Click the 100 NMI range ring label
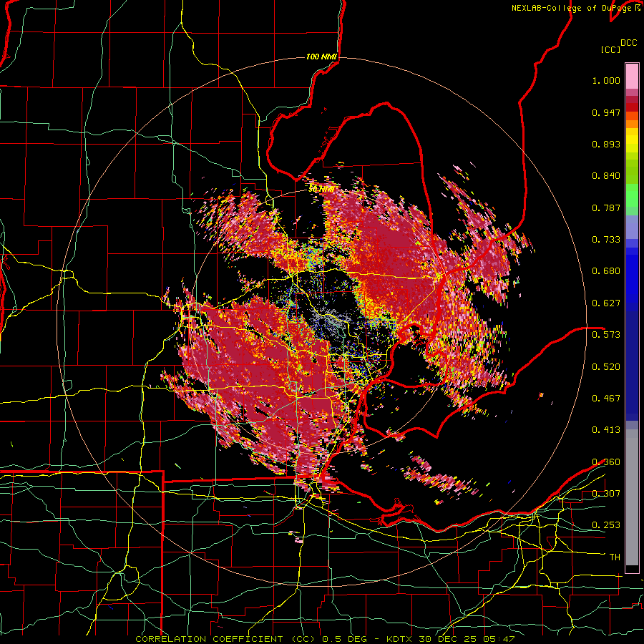644x644 pixels. click(x=321, y=57)
